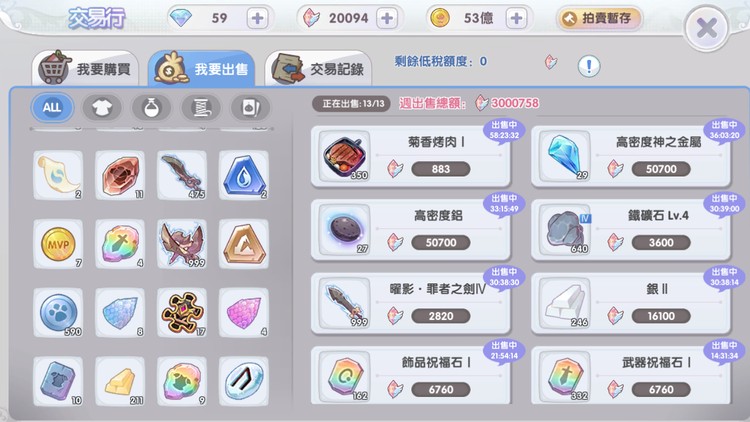Filter items by equipment shirt icon
This screenshot has width=750, height=422.
(102, 108)
